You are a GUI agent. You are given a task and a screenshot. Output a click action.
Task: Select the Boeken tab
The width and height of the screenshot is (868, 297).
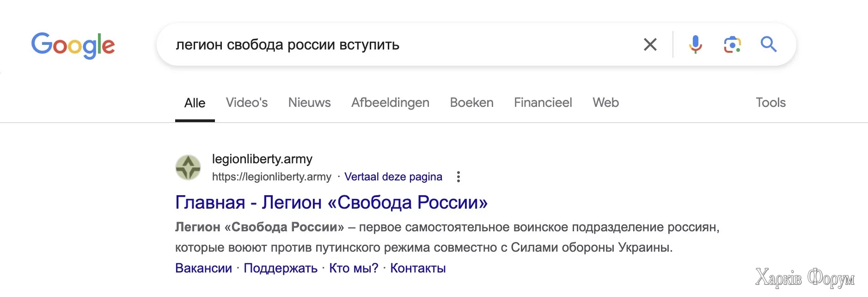[x=471, y=103]
